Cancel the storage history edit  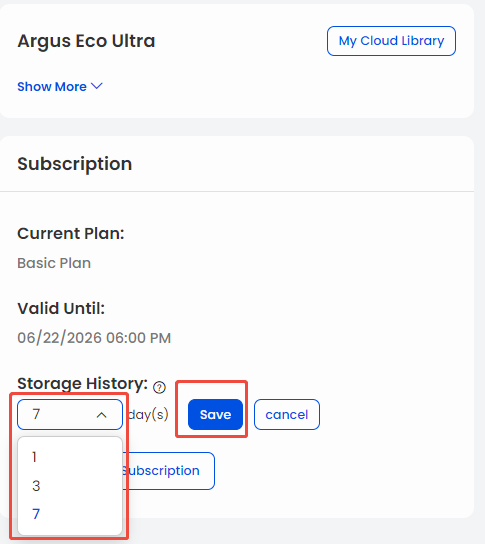click(287, 414)
